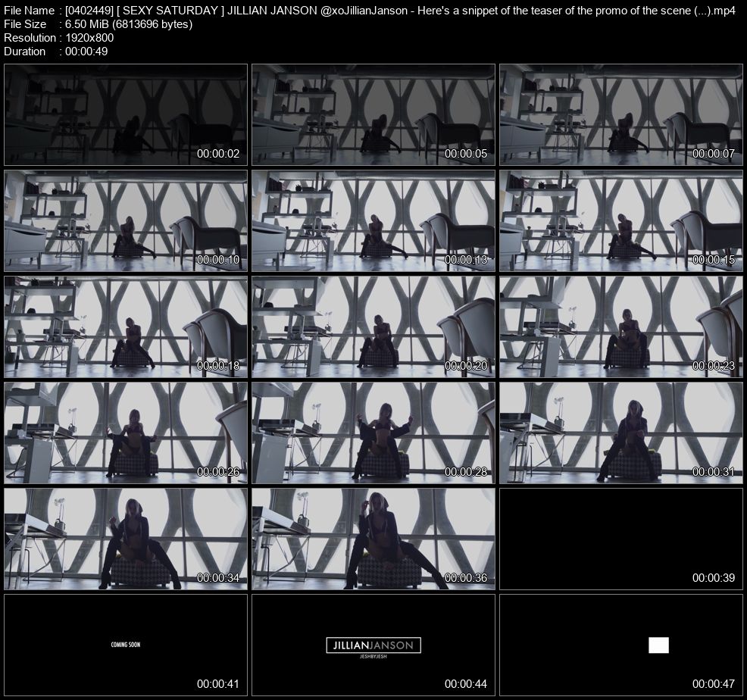Screen dimensions: 747x700
Task: Click the thumbnail at timestamp 00:00:02
Action: (125, 114)
